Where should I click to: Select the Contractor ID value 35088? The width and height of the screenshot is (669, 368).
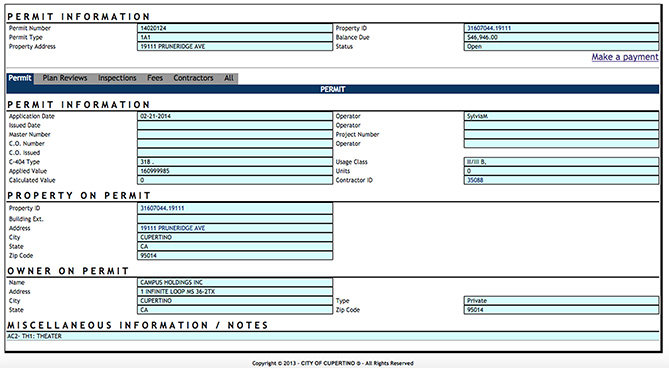click(x=561, y=180)
